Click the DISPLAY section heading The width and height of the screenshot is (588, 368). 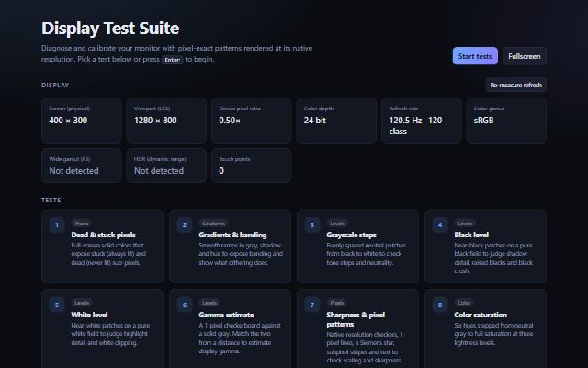55,86
